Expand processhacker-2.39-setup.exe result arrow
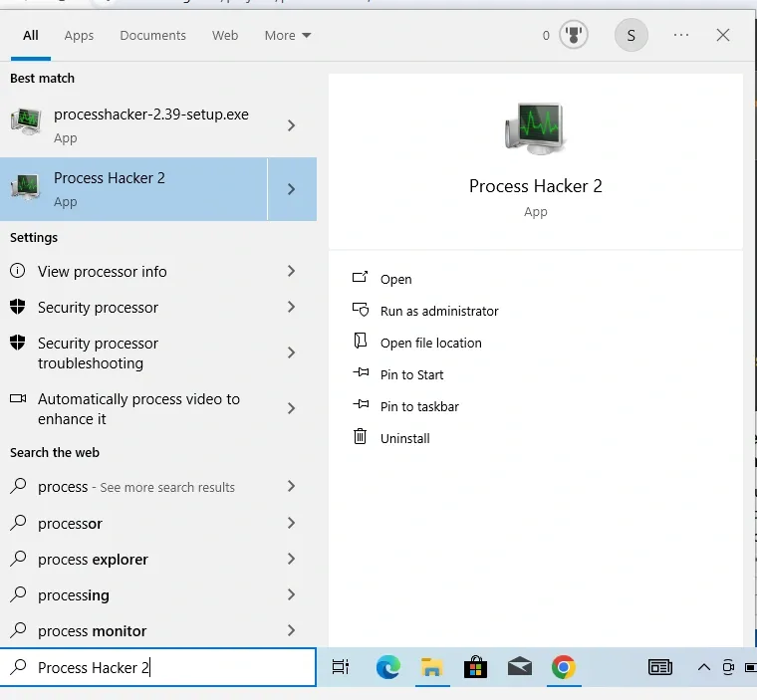 coord(291,125)
